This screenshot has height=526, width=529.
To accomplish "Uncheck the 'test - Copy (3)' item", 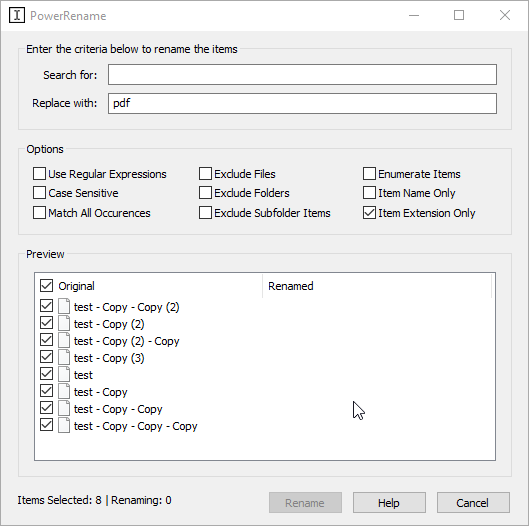I will click(x=47, y=357).
